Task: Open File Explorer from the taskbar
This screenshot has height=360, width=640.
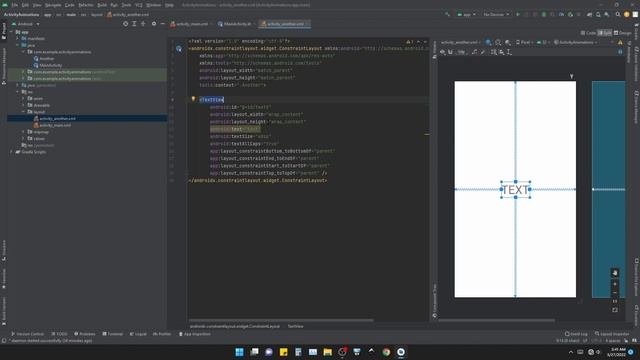Action: [327, 352]
